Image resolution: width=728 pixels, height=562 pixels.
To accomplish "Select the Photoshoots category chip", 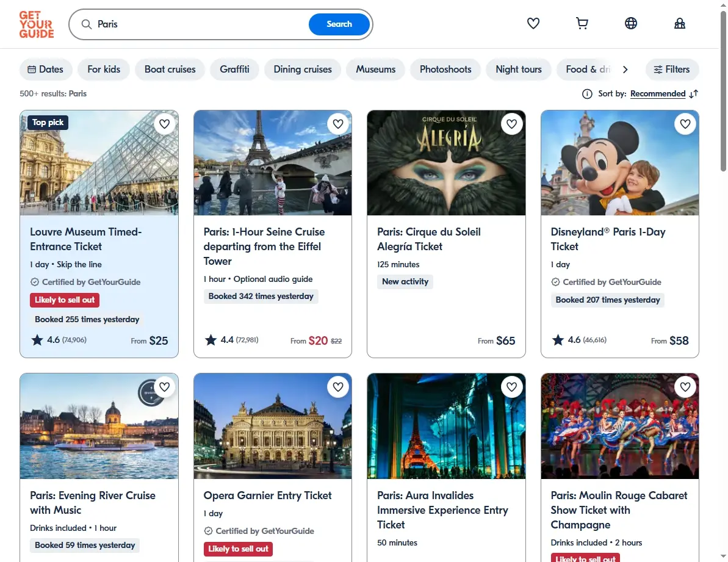I will pos(445,69).
